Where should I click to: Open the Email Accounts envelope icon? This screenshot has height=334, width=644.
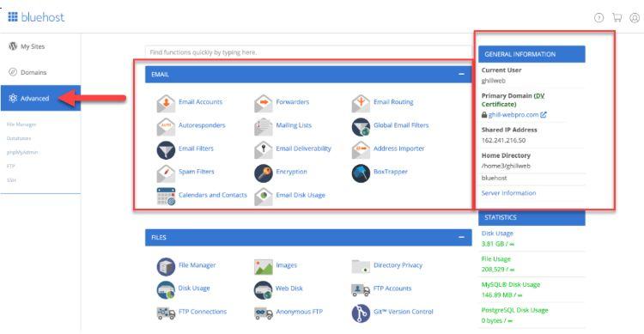166,103
